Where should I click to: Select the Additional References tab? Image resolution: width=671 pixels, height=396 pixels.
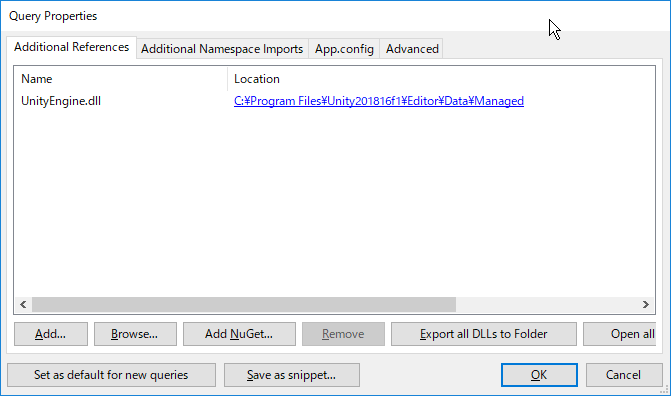71,47
